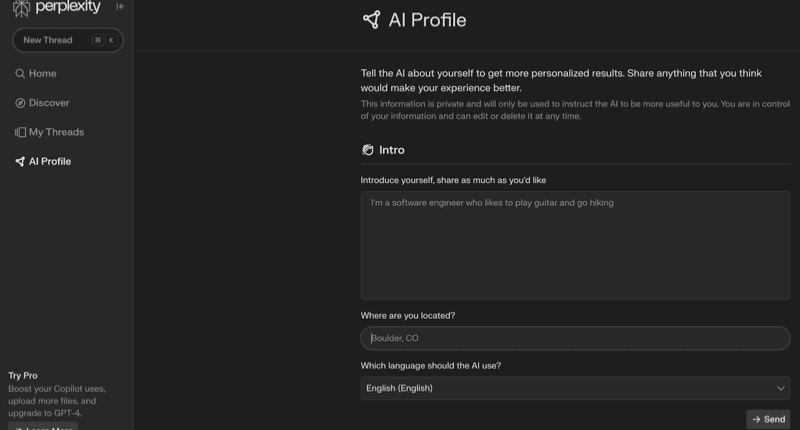Open Discover from the sidebar
Screen dimensions: 800x430
(x=49, y=103)
